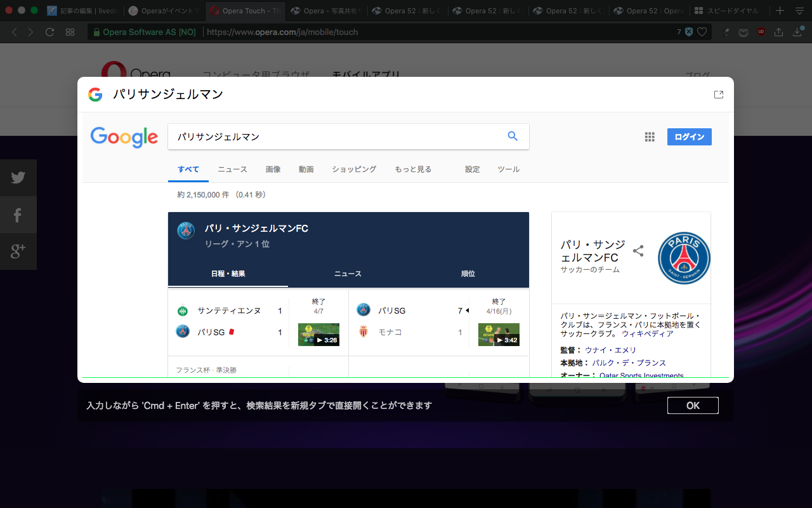The image size is (812, 508).
Task: Open the 設定 settings menu
Action: coord(473,170)
